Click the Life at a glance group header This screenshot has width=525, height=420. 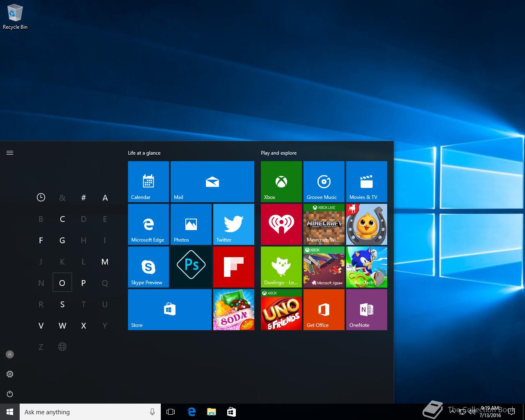click(144, 153)
